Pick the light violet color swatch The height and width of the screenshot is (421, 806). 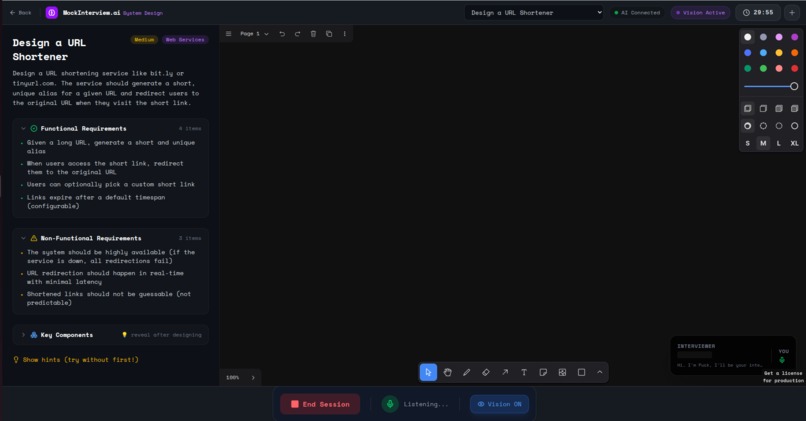(x=779, y=37)
